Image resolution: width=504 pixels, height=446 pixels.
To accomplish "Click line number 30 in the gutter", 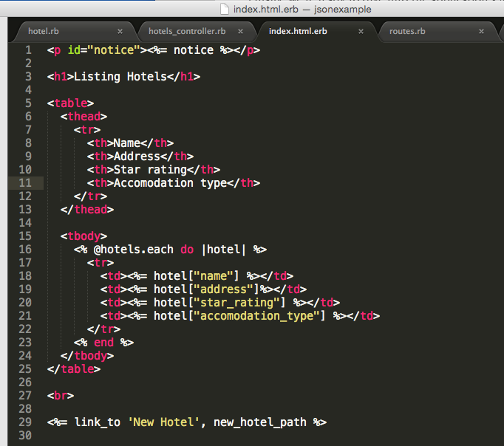I will [x=25, y=436].
